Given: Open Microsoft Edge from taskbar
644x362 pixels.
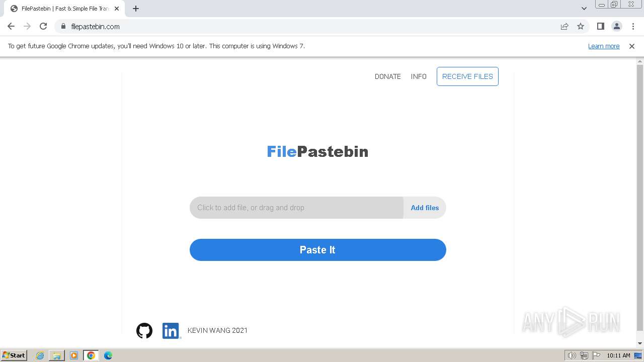Looking at the screenshot, I should tap(108, 355).
